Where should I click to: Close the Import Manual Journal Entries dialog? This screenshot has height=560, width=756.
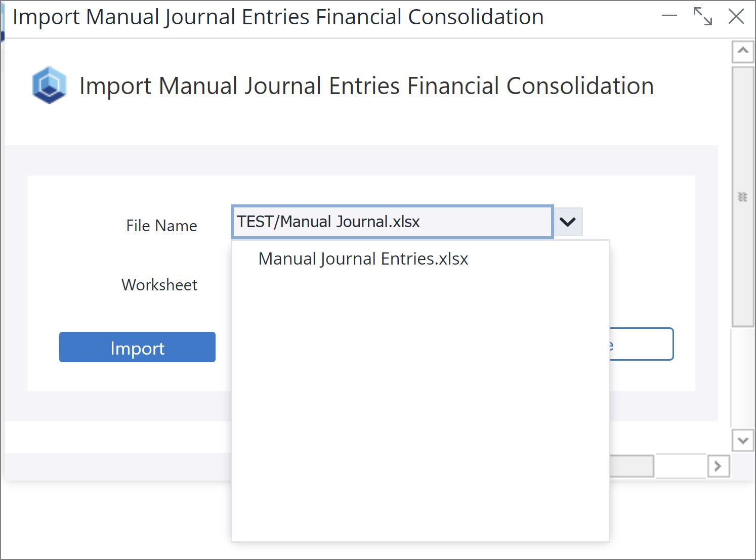[x=736, y=16]
